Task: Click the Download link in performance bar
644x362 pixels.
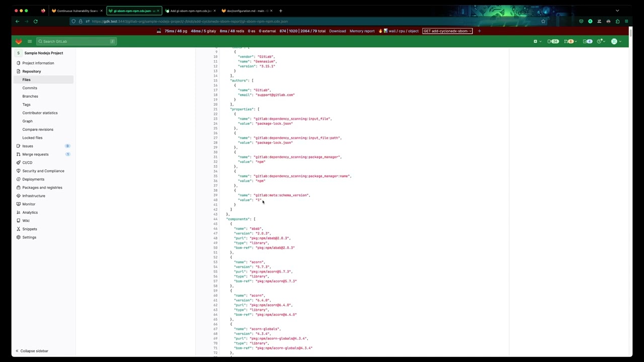Action: click(338, 31)
